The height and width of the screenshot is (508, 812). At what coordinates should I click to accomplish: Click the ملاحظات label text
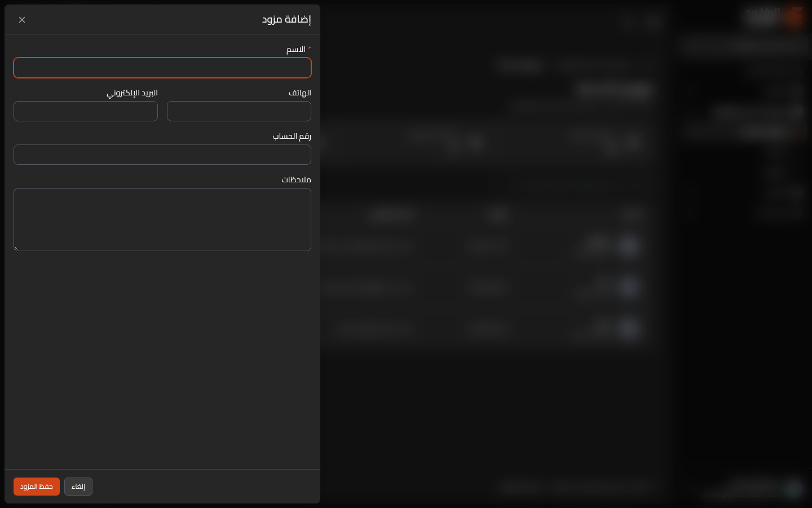pos(297,179)
